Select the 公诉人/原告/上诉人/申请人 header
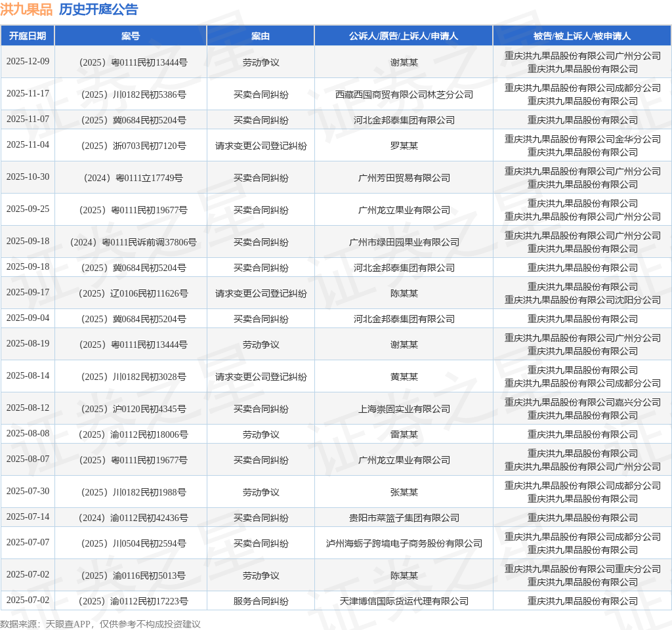This screenshot has width=672, height=630. coord(404,36)
